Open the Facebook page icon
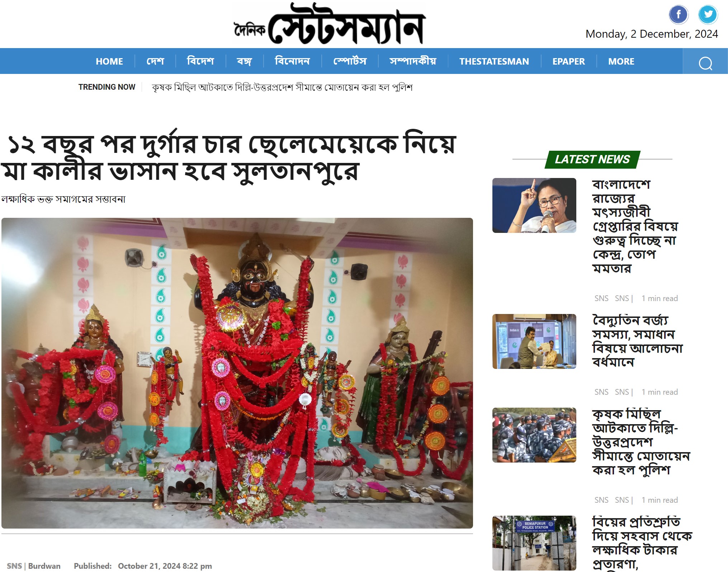 tap(679, 15)
